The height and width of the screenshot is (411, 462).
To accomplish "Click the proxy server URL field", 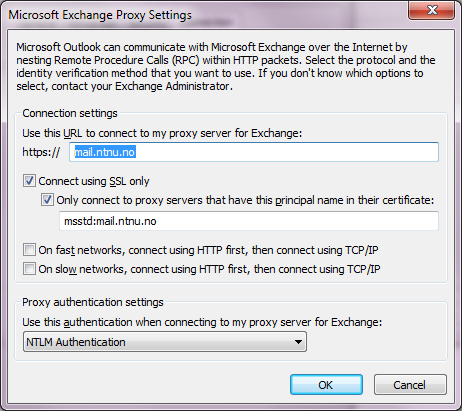I will (254, 152).
